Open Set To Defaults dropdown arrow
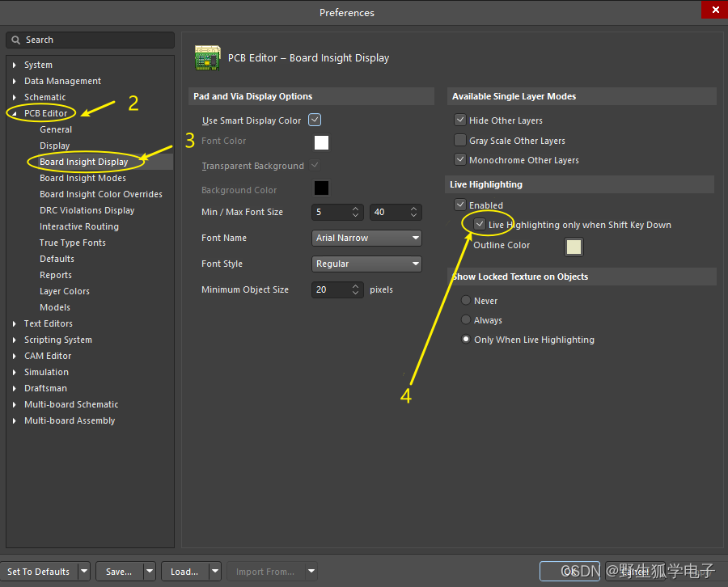This screenshot has height=587, width=728. [x=84, y=571]
